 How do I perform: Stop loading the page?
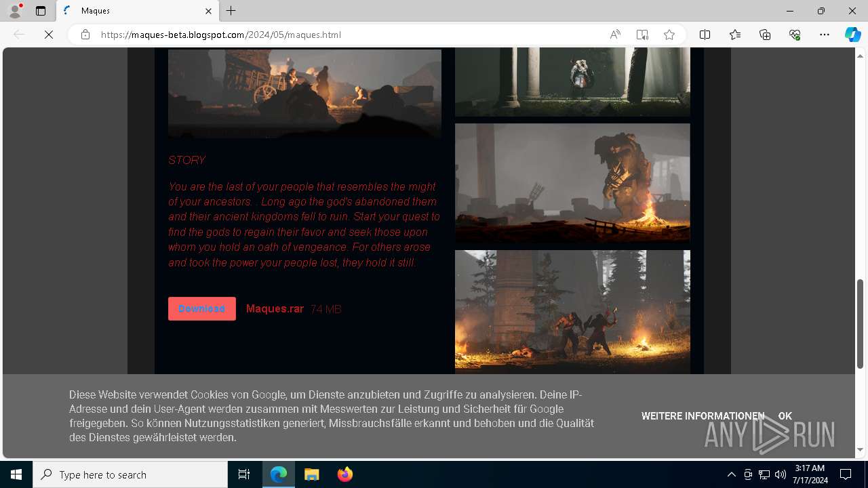pyautogui.click(x=49, y=35)
